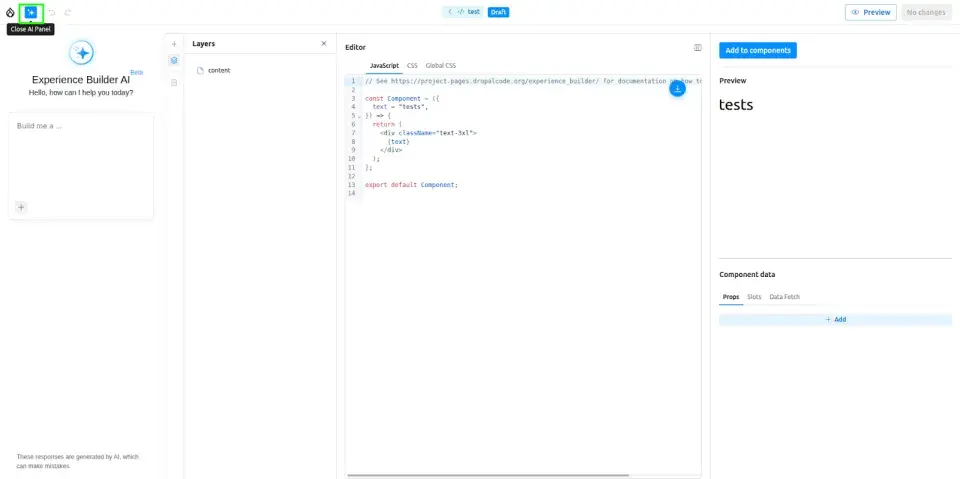Click the plus add icon in left sidebar
Image resolution: width=960 pixels, height=479 pixels.
(x=174, y=44)
